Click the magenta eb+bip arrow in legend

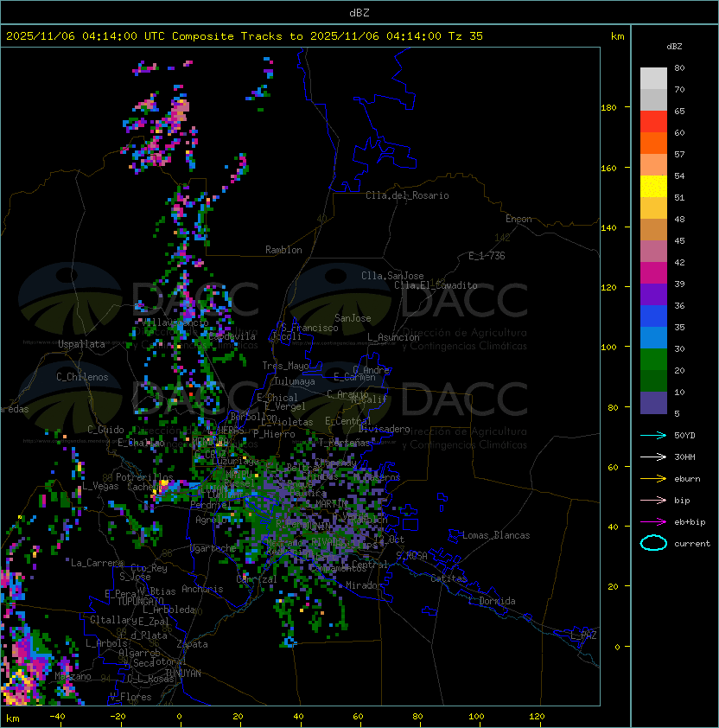[x=653, y=522]
